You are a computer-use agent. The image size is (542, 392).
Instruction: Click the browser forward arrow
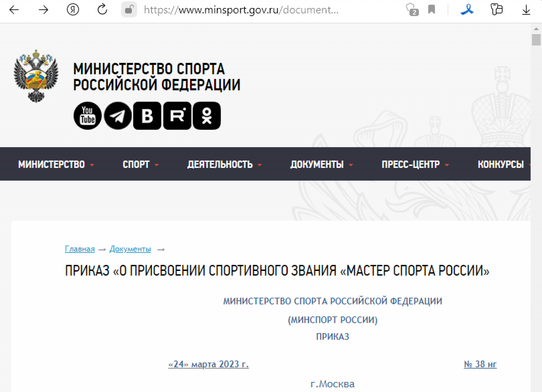43,10
